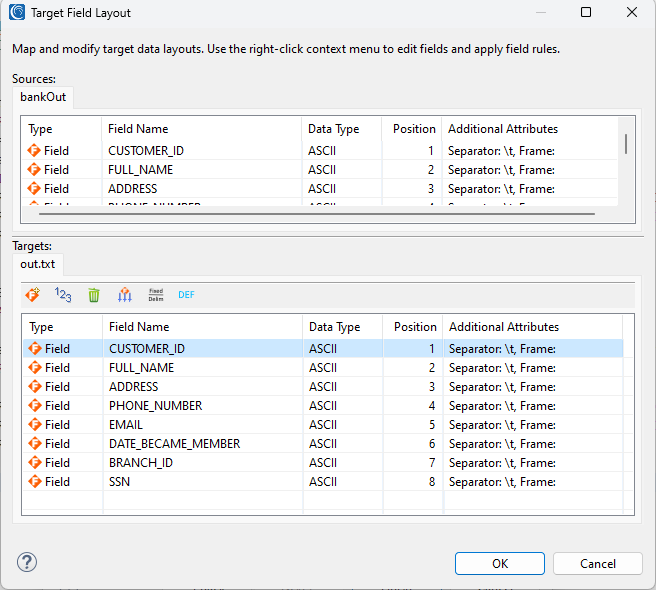
Task: Select BRANCH_ID in the targets table
Action: tap(323, 463)
